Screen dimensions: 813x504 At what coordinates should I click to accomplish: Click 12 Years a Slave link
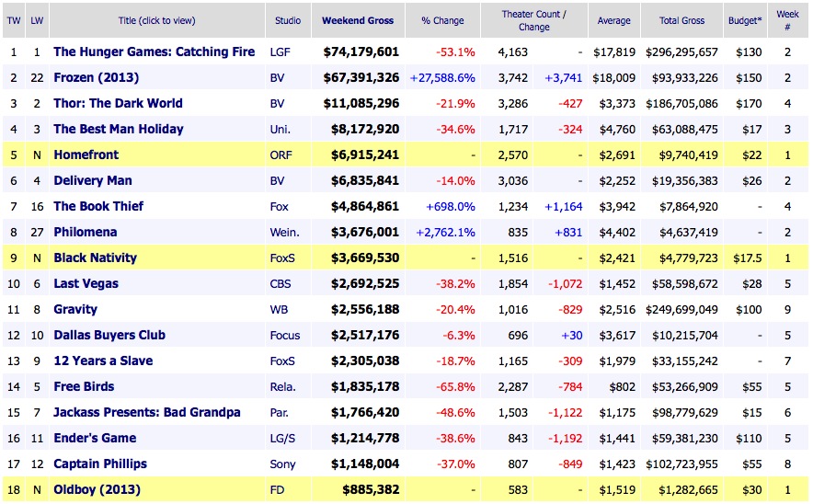[103, 361]
